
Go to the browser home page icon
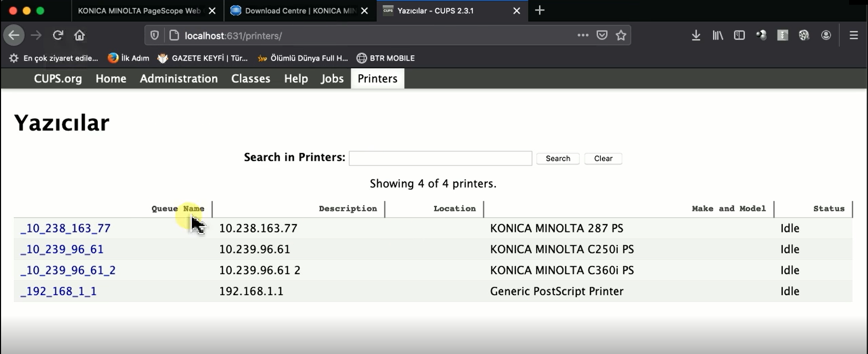pyautogui.click(x=79, y=35)
